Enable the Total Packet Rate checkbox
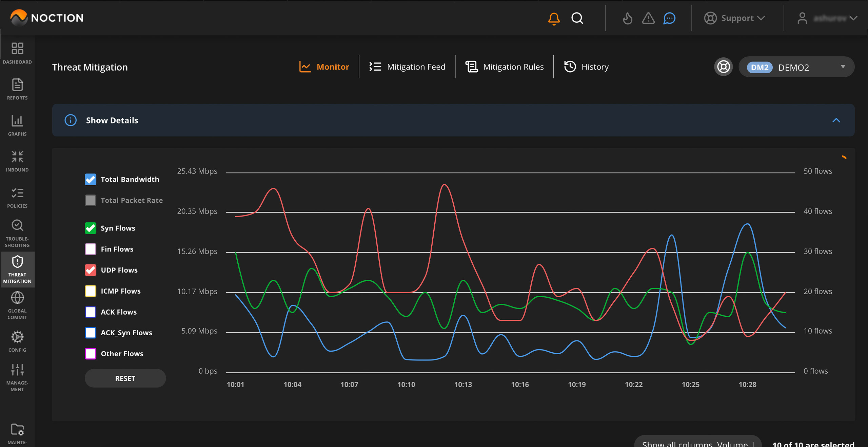868x447 pixels. click(90, 200)
